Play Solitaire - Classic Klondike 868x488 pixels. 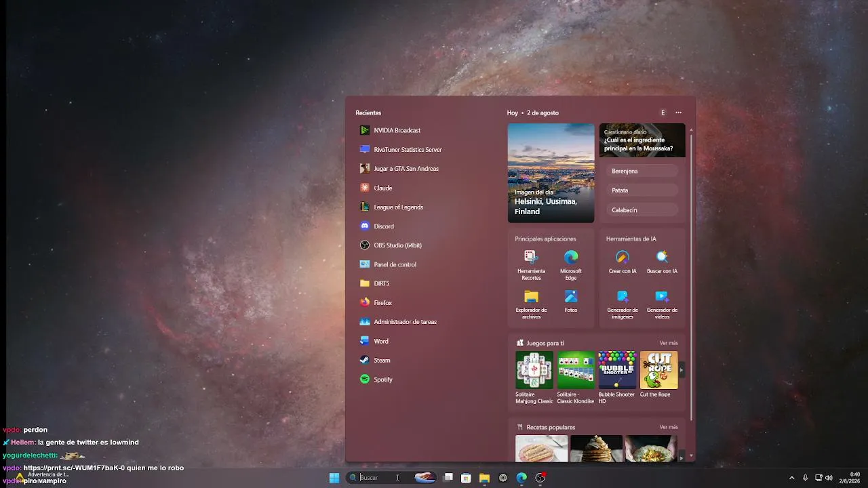(576, 378)
